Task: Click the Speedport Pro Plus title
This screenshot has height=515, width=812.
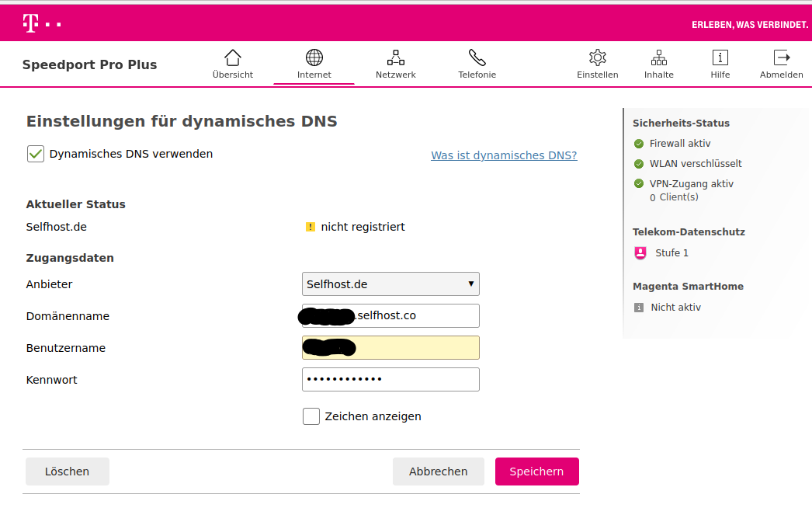Action: click(89, 64)
